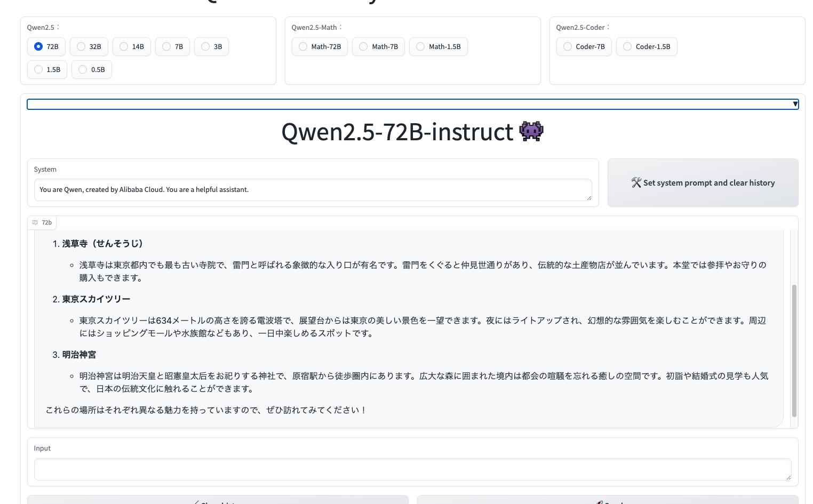Click the Clear history button
The width and height of the screenshot is (813, 504).
tap(219, 502)
